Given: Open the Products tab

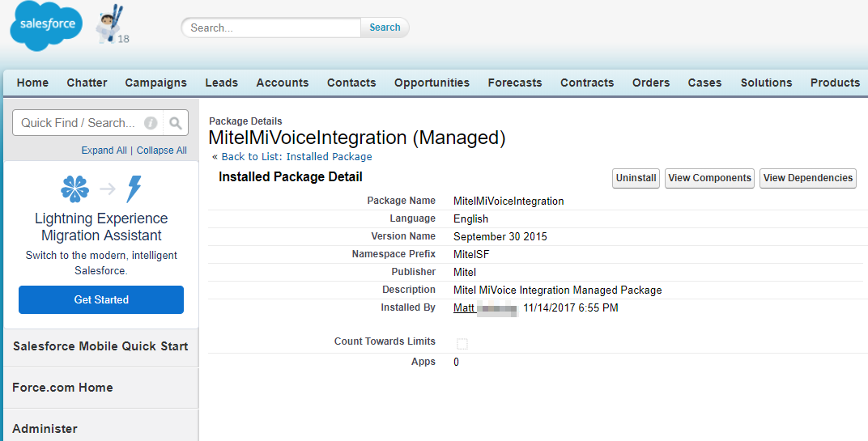Looking at the screenshot, I should (x=836, y=83).
